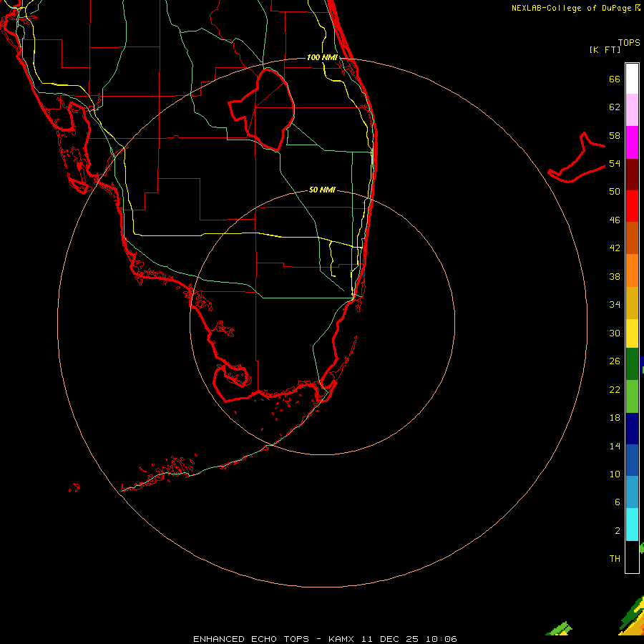Image resolution: width=644 pixels, height=644 pixels.
Task: Pick the dark red (maroon) legend swatch
Action: [632, 175]
